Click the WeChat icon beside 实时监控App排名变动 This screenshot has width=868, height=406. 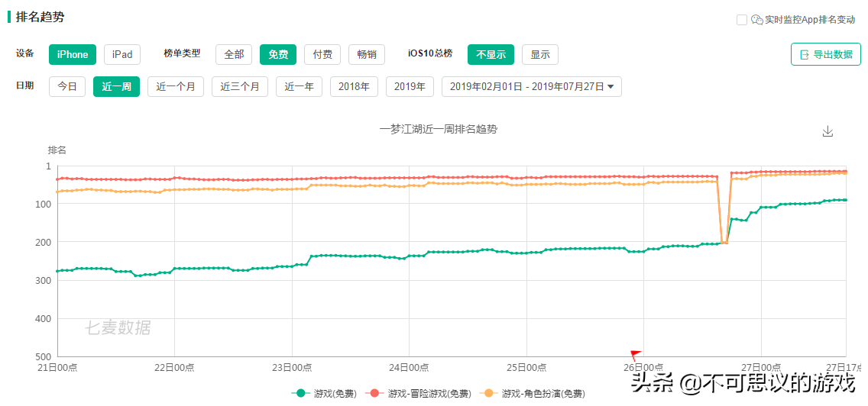click(x=756, y=20)
